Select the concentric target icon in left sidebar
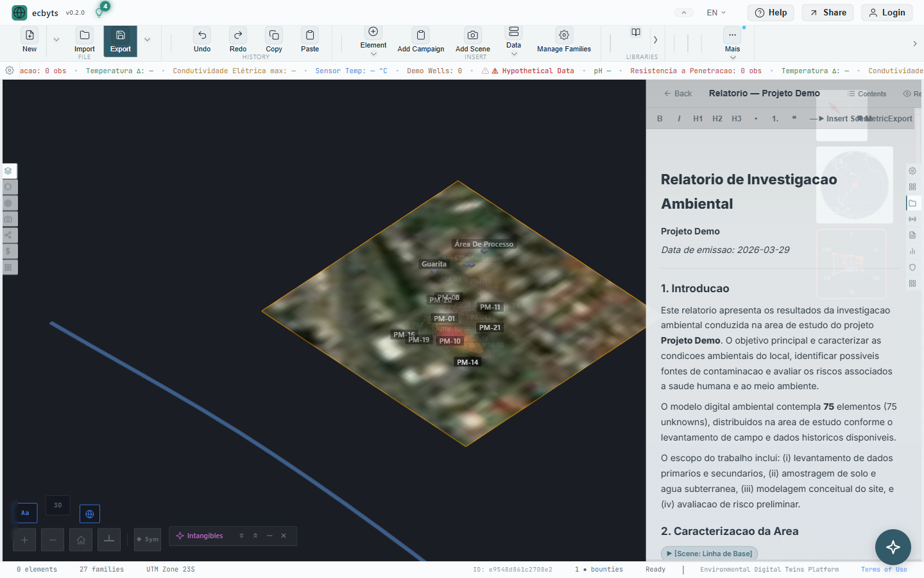Screen dimensions: 924x578 point(8,203)
